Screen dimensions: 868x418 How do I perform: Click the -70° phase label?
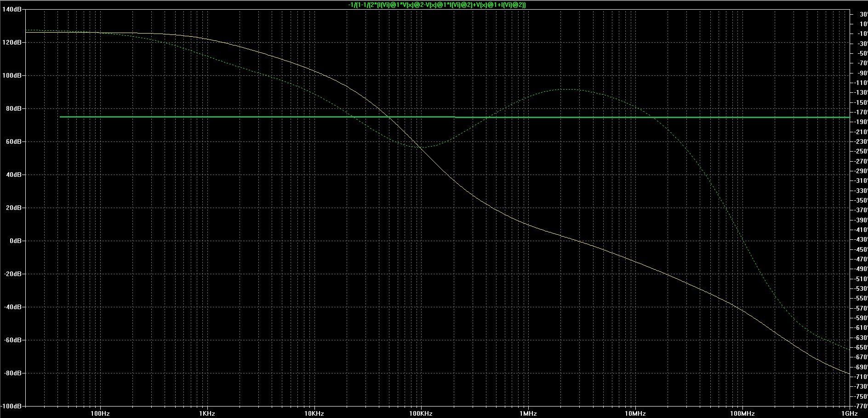(862, 63)
